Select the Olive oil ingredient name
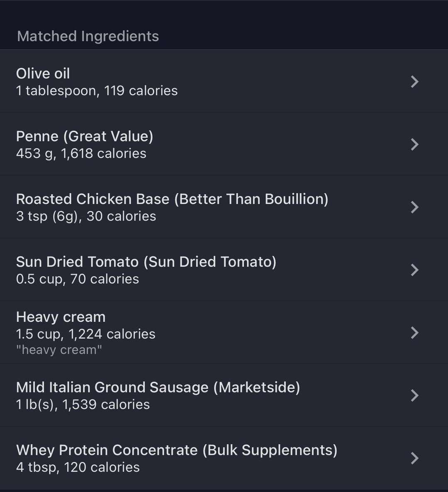 tap(43, 73)
